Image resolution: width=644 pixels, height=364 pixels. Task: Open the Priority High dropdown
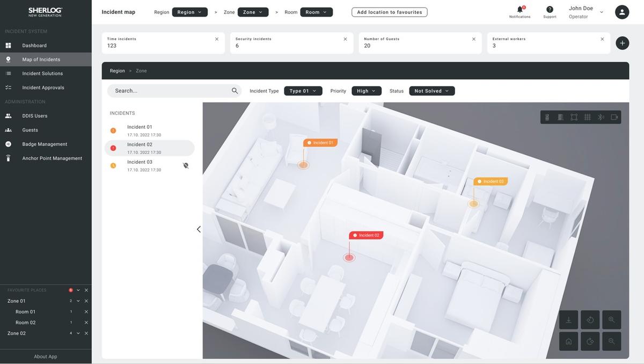(x=367, y=91)
